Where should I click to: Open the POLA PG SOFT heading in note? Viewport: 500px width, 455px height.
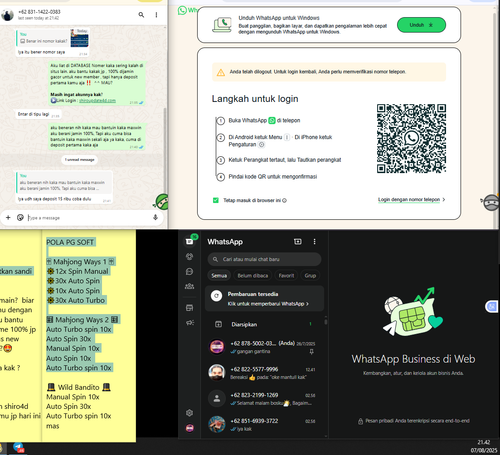click(x=70, y=242)
